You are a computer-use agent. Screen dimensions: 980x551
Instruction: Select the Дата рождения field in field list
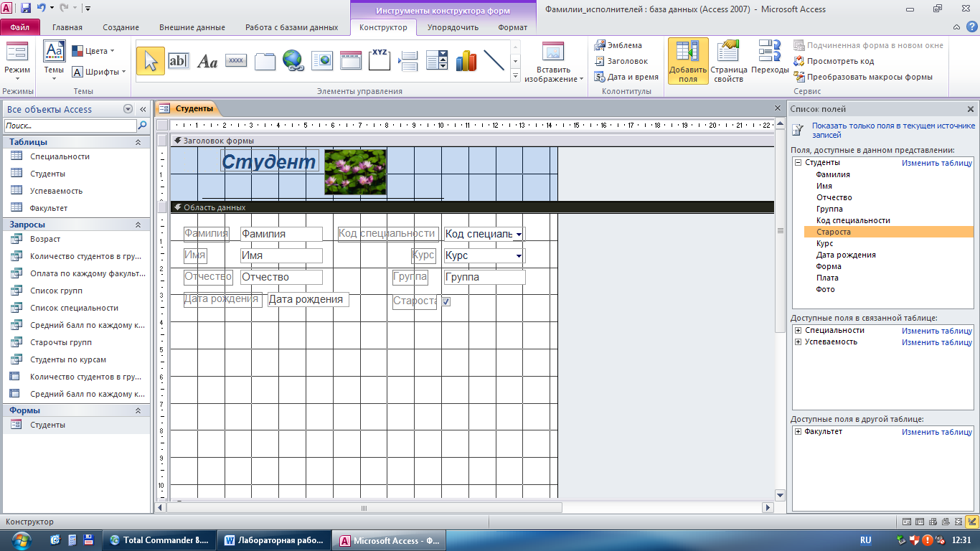click(x=846, y=255)
